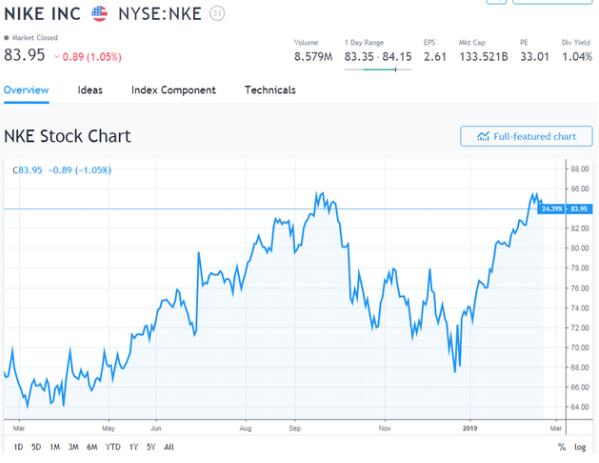Image resolution: width=599 pixels, height=463 pixels.
Task: Select the 3M time range
Action: coord(73,447)
